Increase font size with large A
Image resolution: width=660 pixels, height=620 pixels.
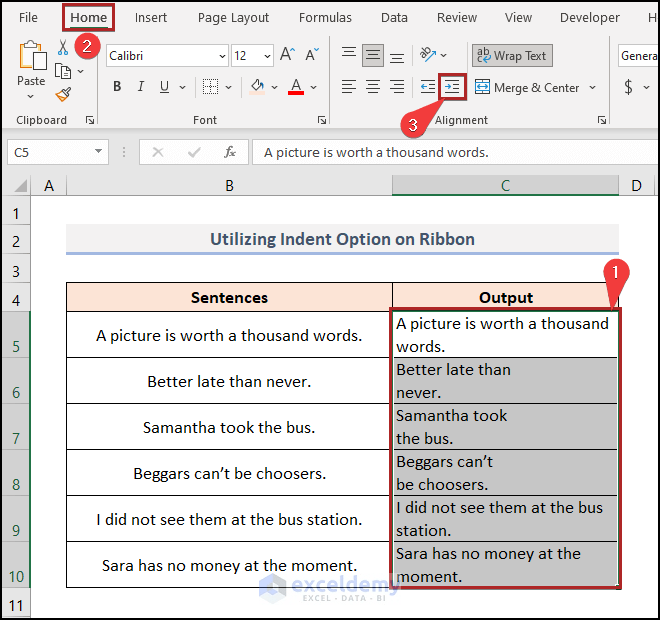click(287, 55)
